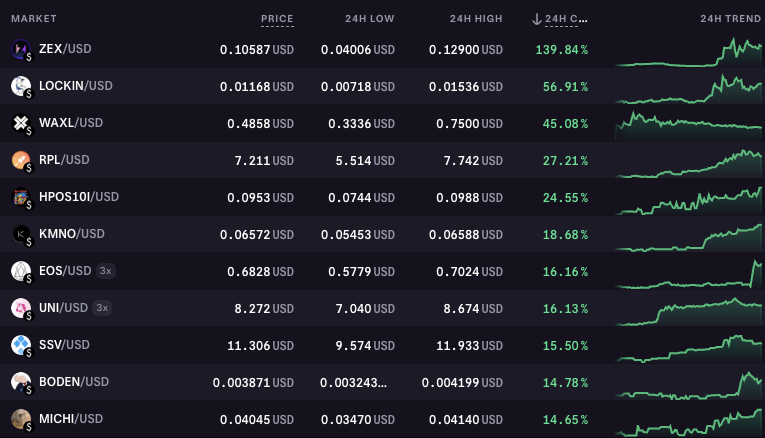Click the LOCKIN 24H trend chart
The image size is (765, 438).
(x=688, y=89)
